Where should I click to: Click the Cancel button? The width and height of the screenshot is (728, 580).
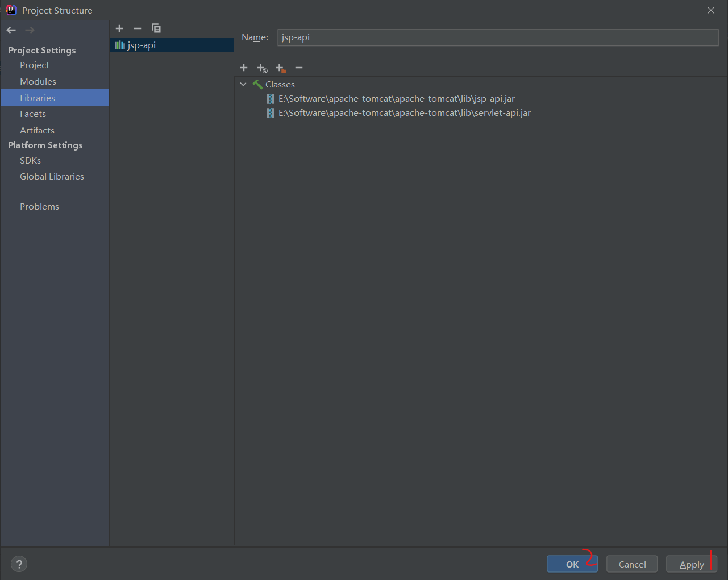[632, 564]
